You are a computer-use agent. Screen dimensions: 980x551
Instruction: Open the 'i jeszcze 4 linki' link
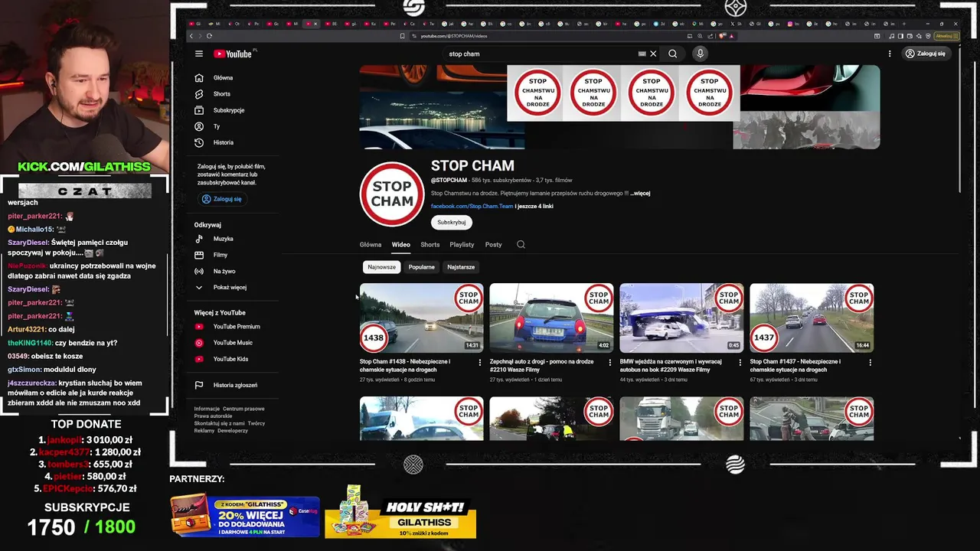[x=534, y=206]
